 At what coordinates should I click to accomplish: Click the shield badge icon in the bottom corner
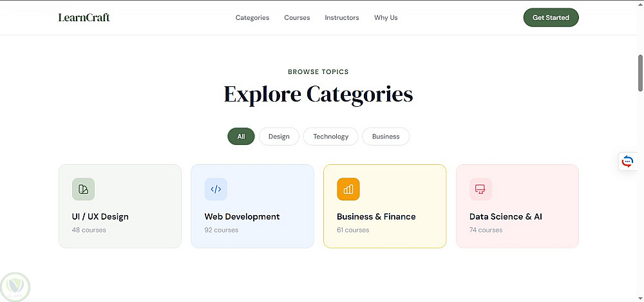point(15,286)
